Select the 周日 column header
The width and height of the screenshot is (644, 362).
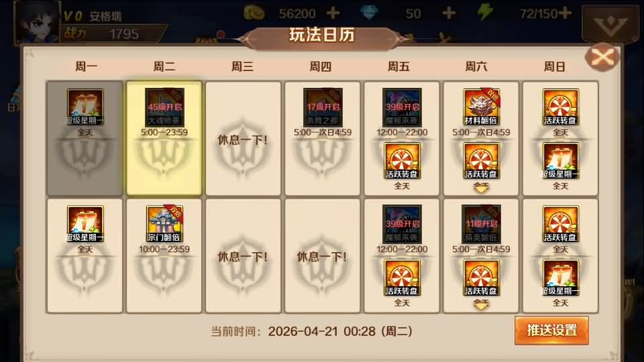tap(555, 66)
